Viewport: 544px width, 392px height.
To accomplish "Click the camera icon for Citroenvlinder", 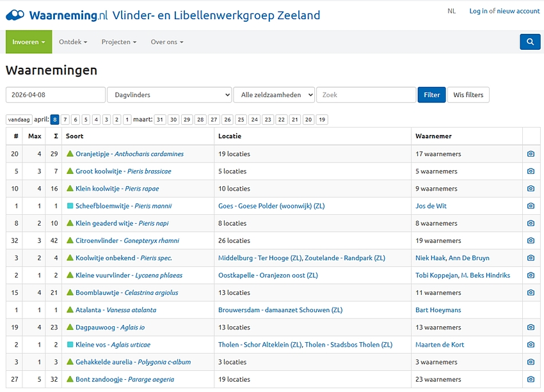I will [x=531, y=240].
